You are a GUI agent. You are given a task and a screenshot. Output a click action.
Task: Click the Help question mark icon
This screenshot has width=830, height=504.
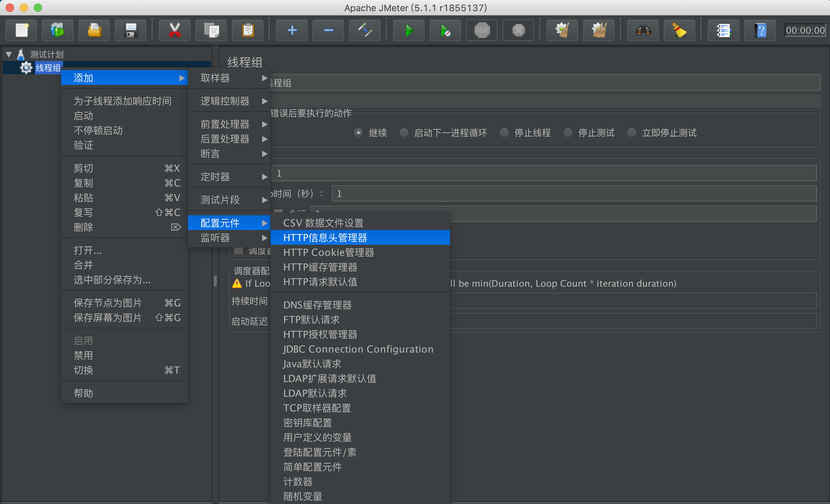[x=760, y=30]
